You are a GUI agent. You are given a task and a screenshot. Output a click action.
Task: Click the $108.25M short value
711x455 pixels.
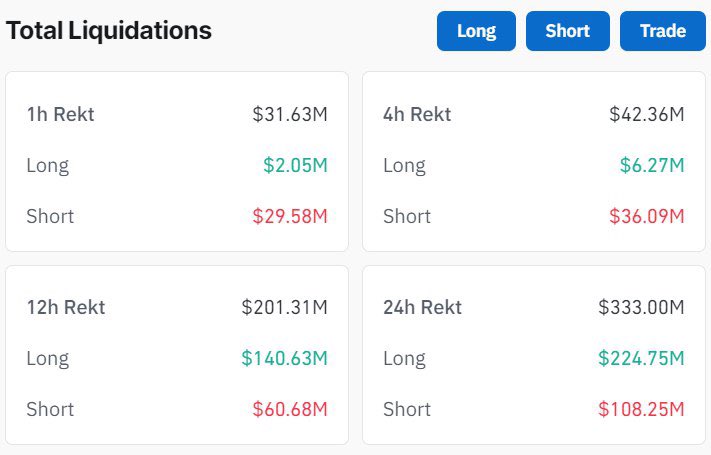pyautogui.click(x=641, y=409)
